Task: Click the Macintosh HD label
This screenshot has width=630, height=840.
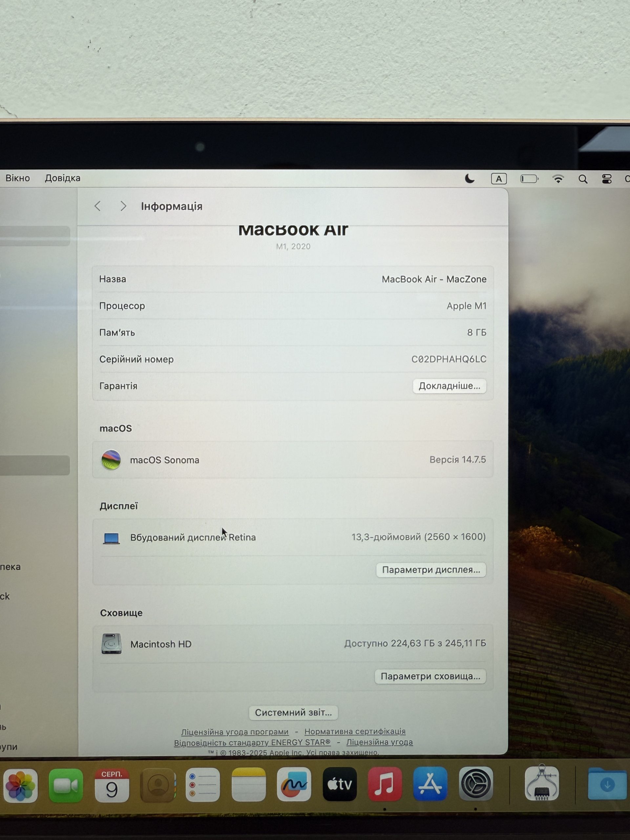Action: point(161,644)
